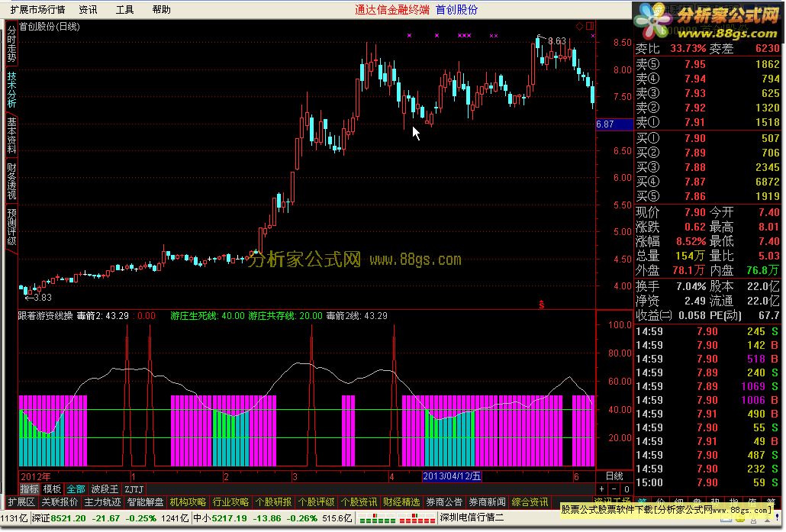Viewport: 786px width, 532px height.
Task: Click the 日线 period label
Action: (614, 476)
